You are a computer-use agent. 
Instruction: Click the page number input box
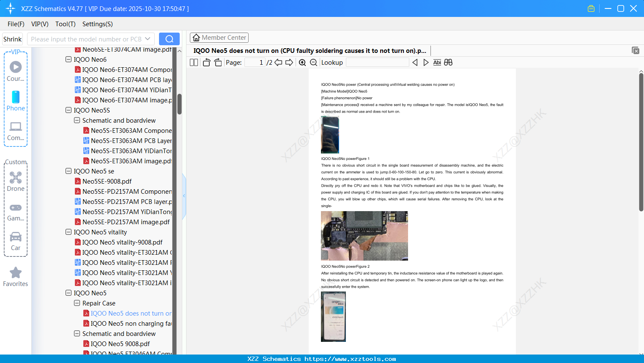[x=255, y=63]
